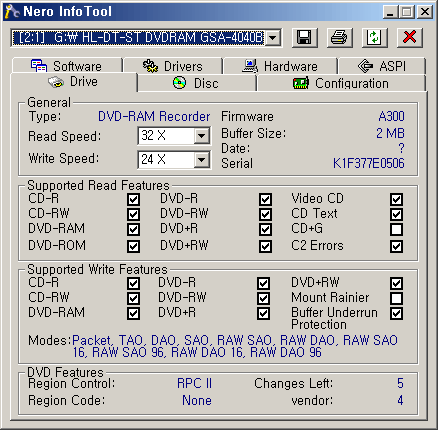Close the Nero InfoTool window

[425, 12]
